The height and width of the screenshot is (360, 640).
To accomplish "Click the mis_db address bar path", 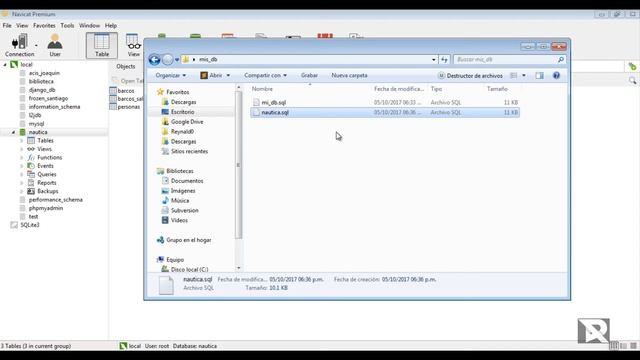I will point(208,60).
